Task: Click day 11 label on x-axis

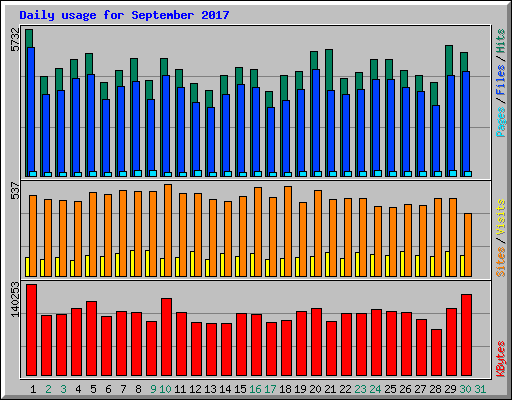Action: (180, 389)
